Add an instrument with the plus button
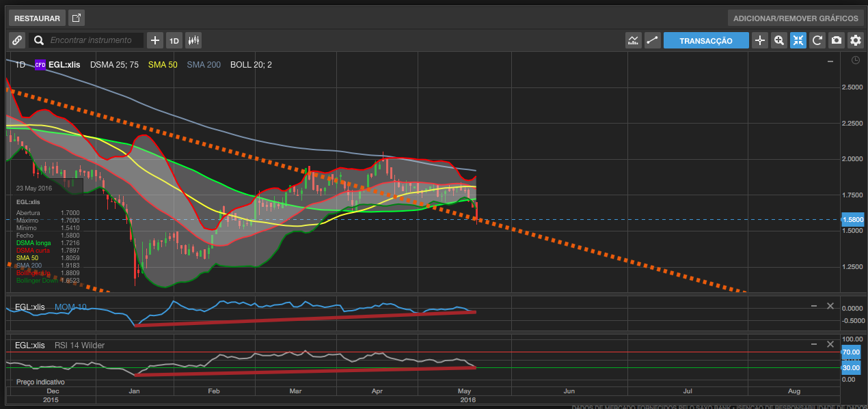Image resolution: width=868 pixels, height=409 pixels. 155,40
